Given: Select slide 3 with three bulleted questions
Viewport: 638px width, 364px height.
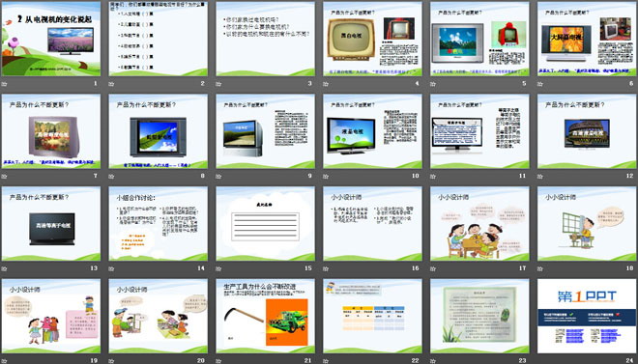Looking at the screenshot, I should point(265,39).
